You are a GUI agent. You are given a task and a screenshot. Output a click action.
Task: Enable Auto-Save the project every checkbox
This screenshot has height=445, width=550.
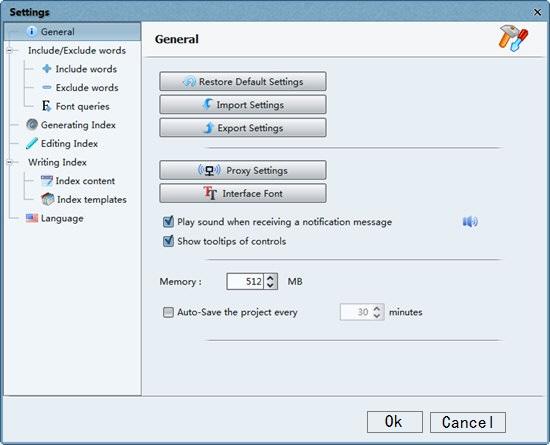(x=168, y=312)
